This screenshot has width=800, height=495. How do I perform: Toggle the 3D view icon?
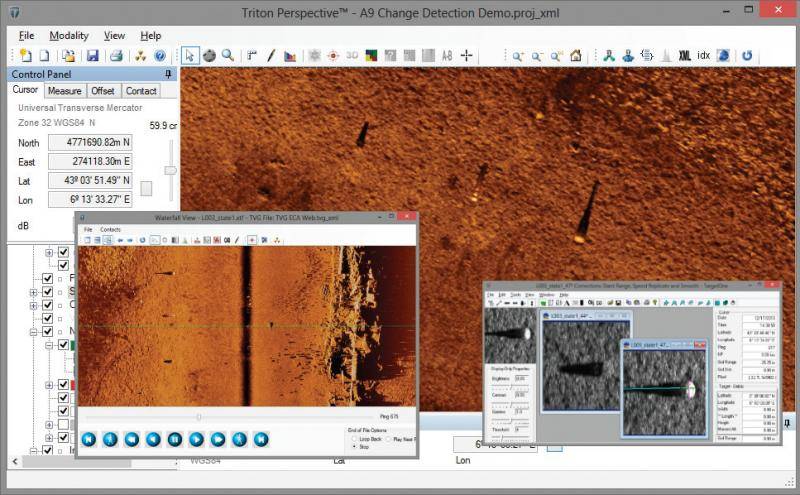click(x=352, y=55)
